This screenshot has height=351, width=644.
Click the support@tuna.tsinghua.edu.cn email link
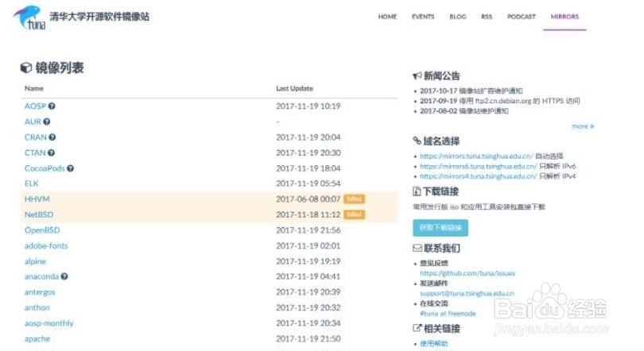(467, 294)
